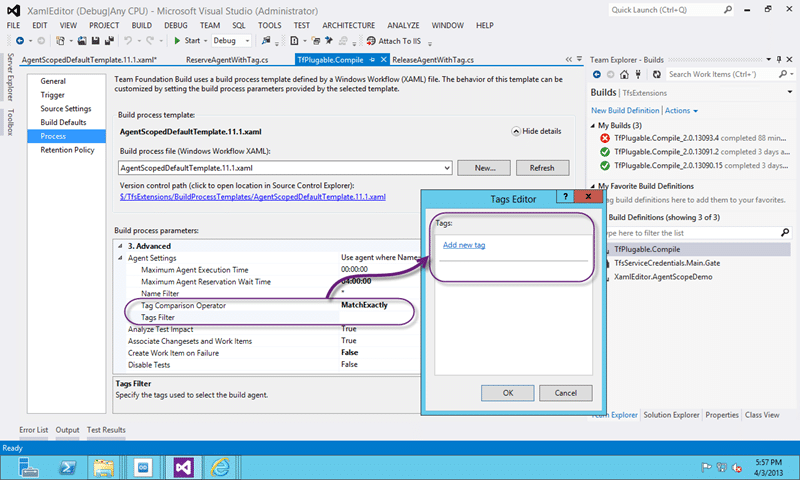This screenshot has width=800, height=480.
Task: Open File Explorer from the taskbar
Action: click(104, 467)
